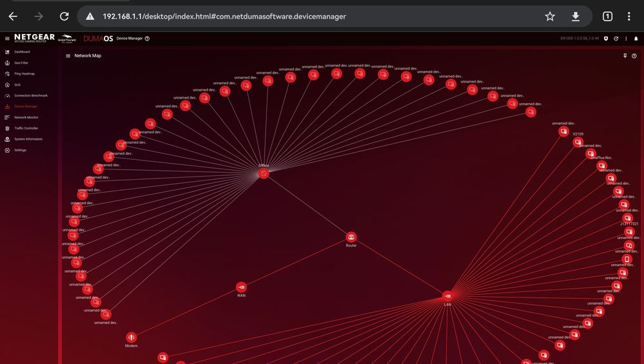
Task: Reload the page using browser refresh button
Action: (64, 16)
